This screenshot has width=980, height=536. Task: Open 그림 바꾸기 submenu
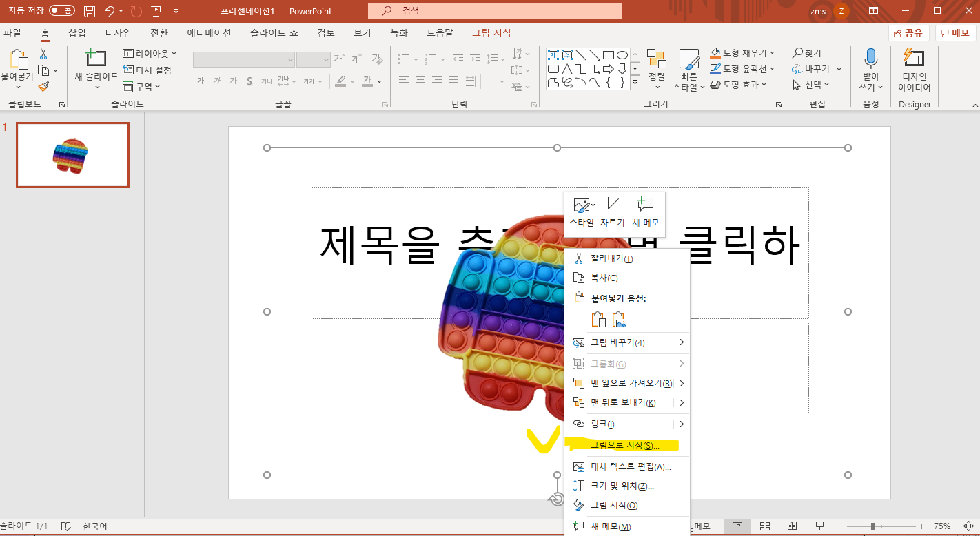[x=627, y=342]
